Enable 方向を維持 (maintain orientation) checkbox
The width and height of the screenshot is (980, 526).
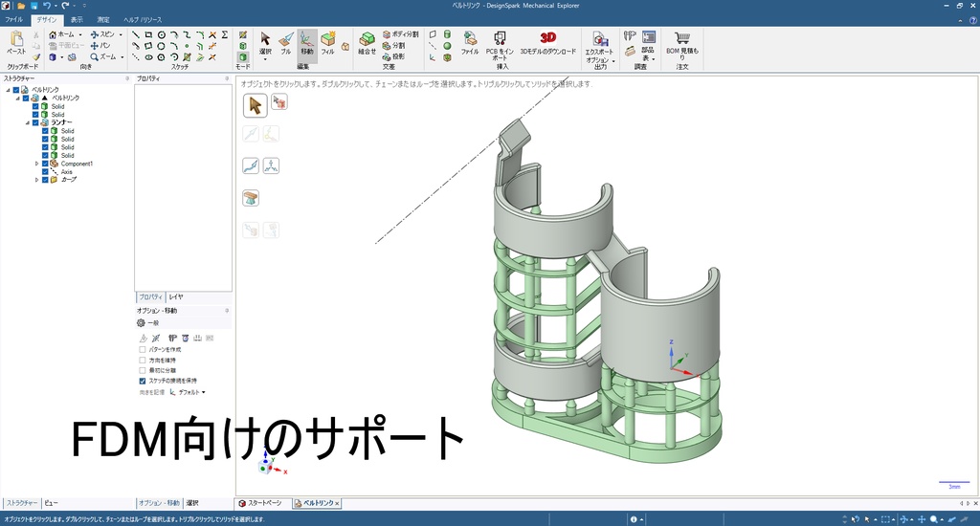(143, 361)
